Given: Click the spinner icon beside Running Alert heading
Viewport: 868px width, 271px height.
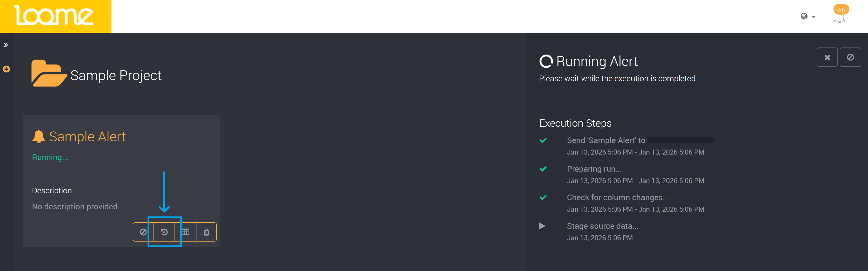Looking at the screenshot, I should 546,61.
